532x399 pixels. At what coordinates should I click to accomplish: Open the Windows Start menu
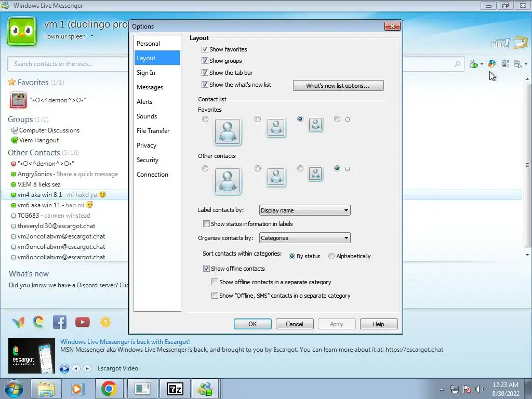point(14,389)
